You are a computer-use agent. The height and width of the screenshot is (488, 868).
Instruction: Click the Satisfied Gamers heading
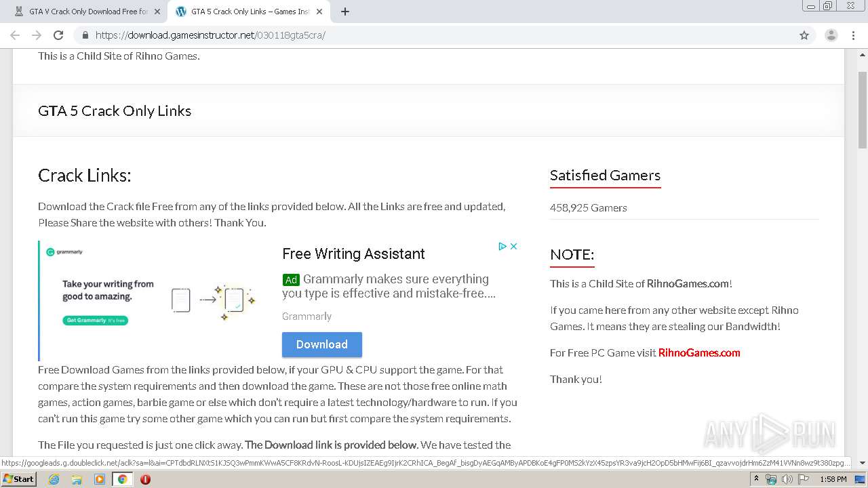pos(605,175)
